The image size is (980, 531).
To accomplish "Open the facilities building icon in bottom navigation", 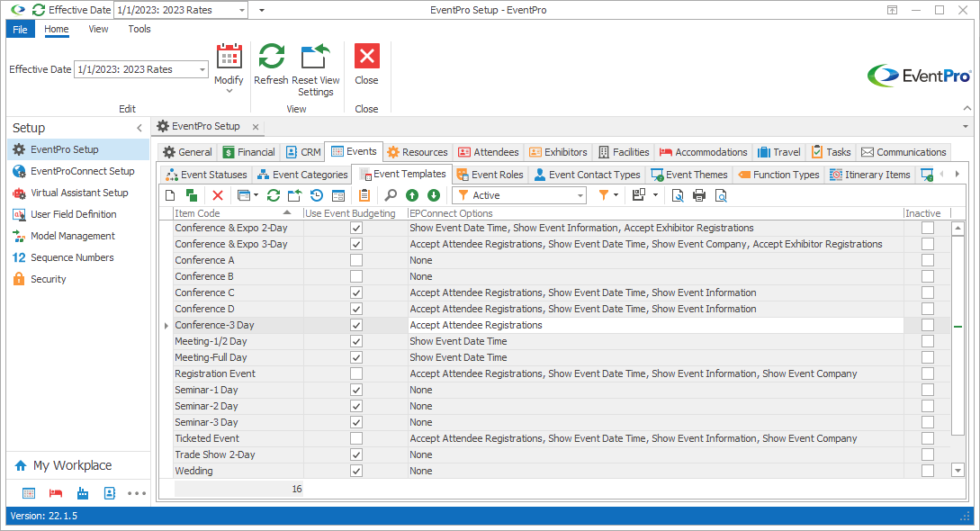I will pos(83,493).
